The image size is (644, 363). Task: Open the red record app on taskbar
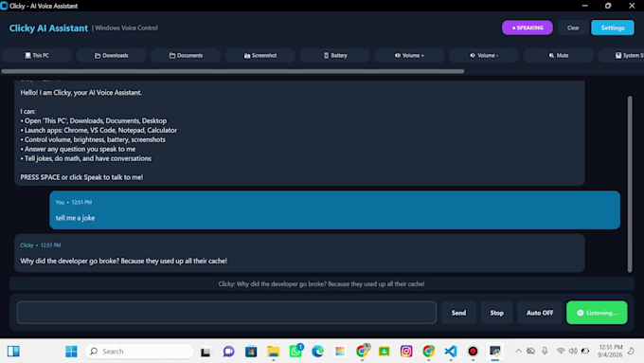tap(473, 352)
